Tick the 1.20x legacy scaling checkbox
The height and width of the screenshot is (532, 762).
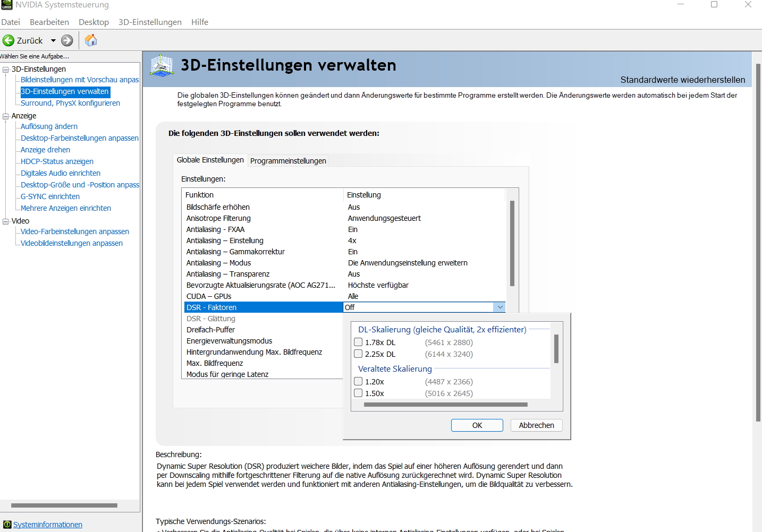click(358, 382)
